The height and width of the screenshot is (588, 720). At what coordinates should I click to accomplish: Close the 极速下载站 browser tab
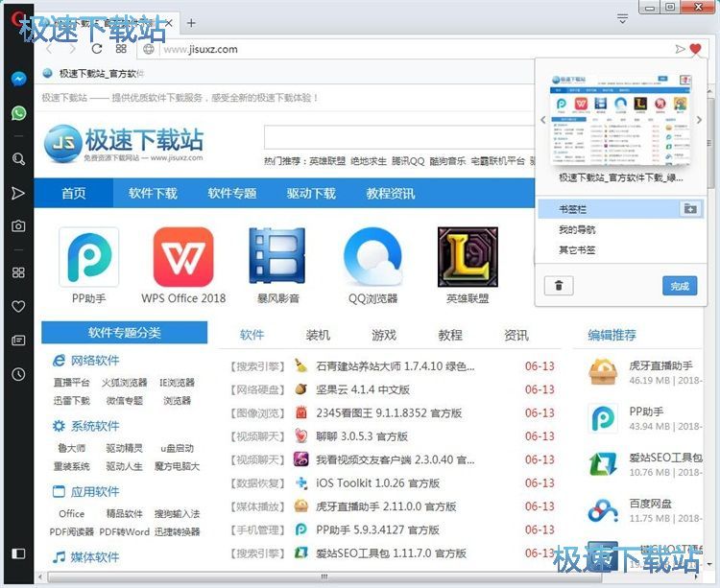tap(169, 22)
